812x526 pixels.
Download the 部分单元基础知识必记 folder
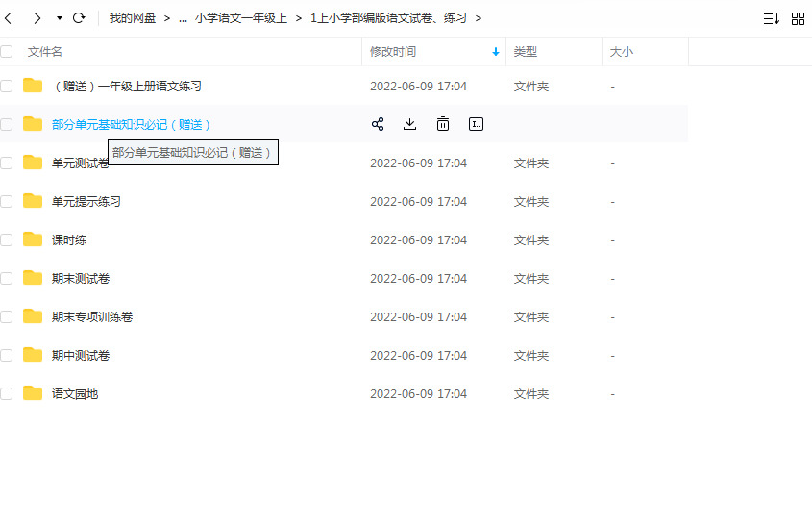409,124
